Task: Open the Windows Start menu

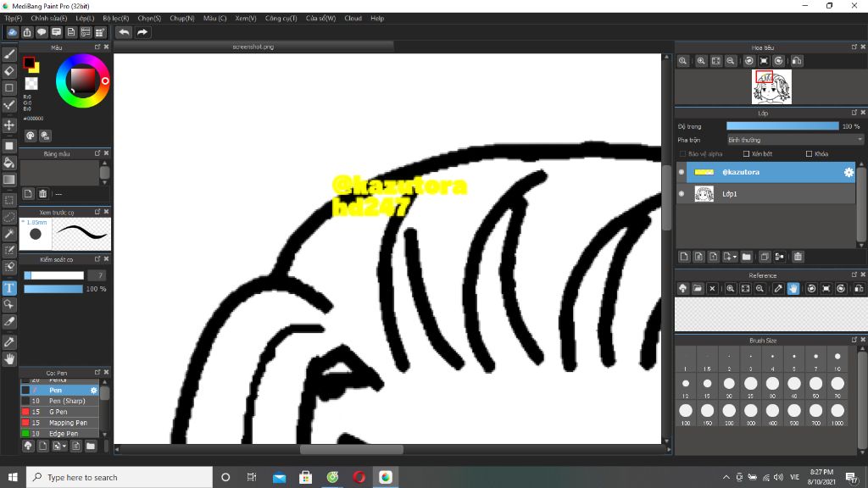Action: tap(13, 477)
